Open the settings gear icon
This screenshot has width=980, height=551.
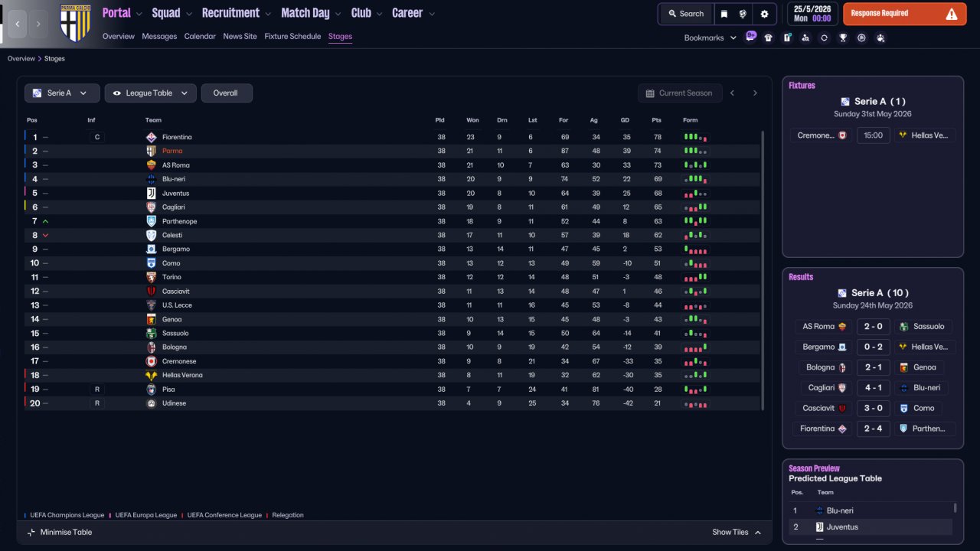(x=764, y=14)
